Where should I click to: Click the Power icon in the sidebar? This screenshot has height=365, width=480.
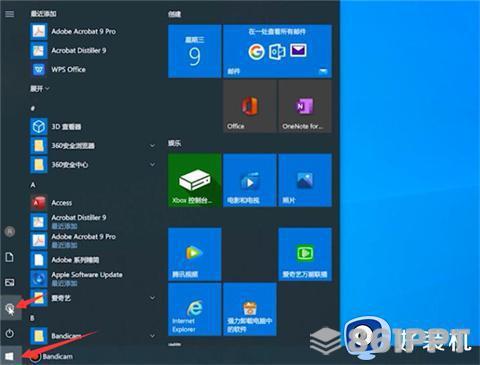[10, 333]
